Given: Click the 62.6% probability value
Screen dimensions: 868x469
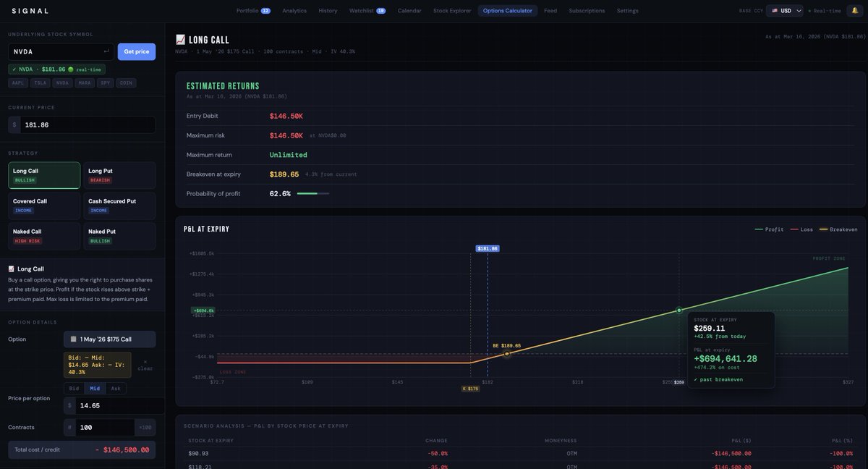Looking at the screenshot, I should 280,194.
